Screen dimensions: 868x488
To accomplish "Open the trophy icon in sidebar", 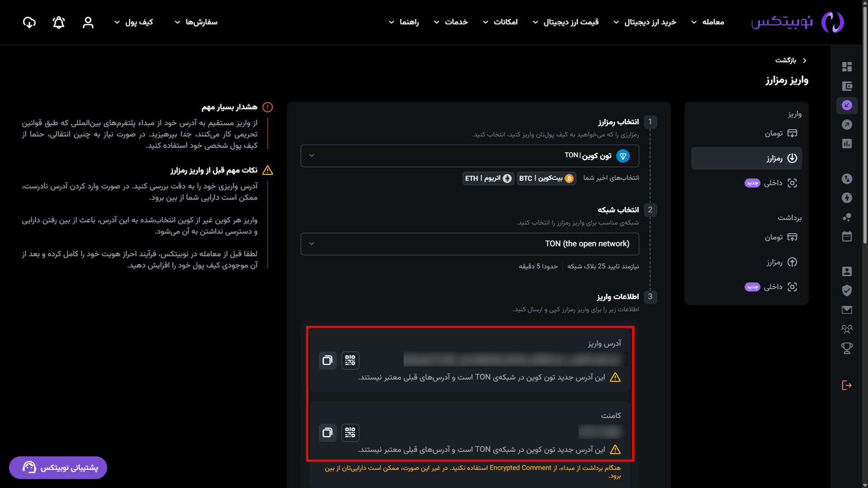I will point(847,348).
